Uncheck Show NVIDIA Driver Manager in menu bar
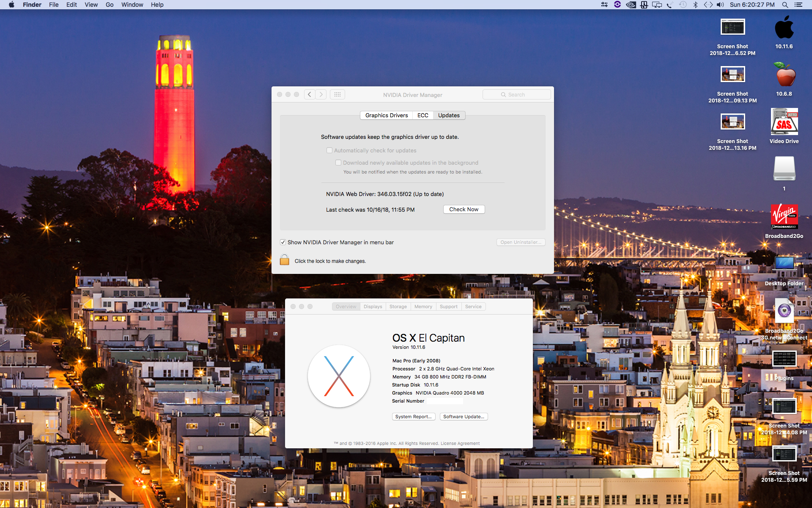The height and width of the screenshot is (508, 812). click(283, 242)
